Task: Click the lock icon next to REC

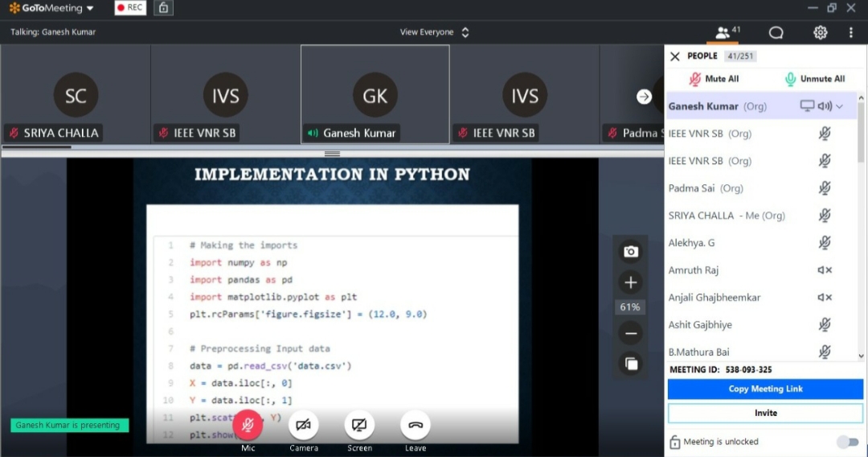Action: 164,8
